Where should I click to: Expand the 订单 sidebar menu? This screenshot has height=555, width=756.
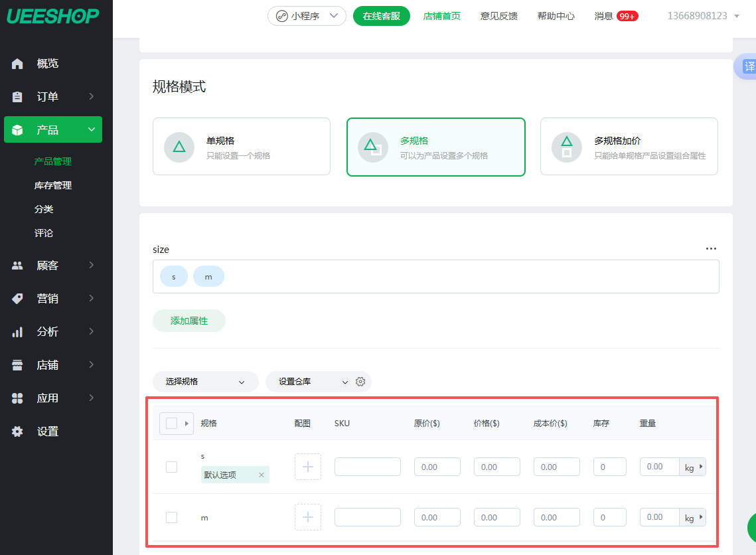click(x=53, y=97)
